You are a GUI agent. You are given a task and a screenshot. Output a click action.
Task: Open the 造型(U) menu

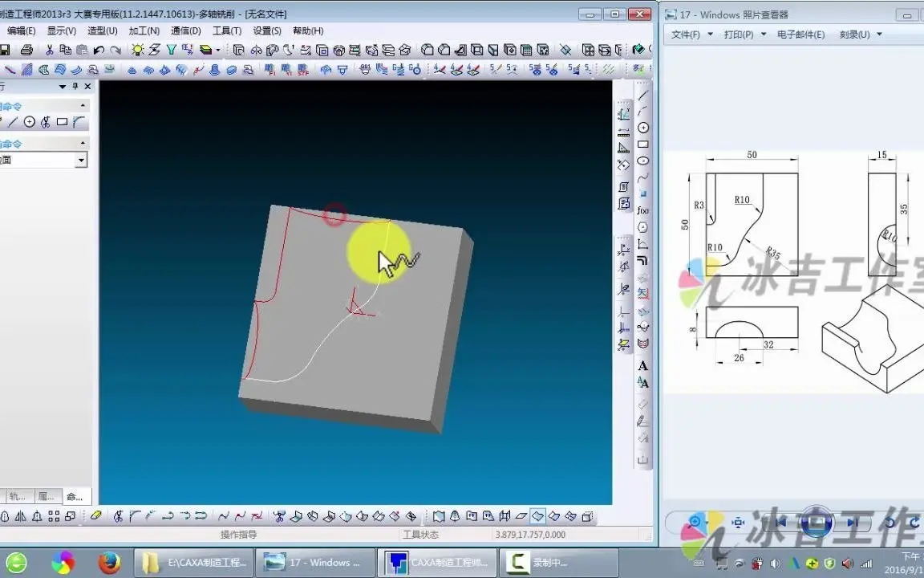(102, 31)
